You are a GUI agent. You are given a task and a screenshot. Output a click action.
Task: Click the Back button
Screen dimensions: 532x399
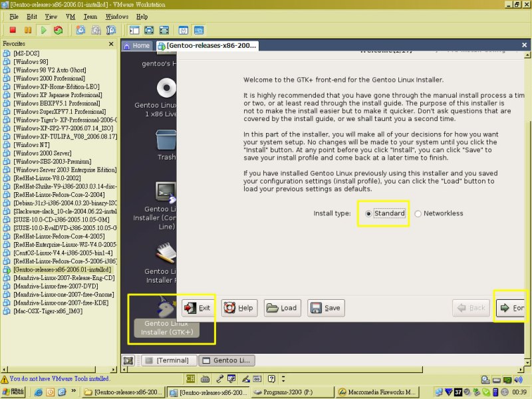click(x=471, y=308)
